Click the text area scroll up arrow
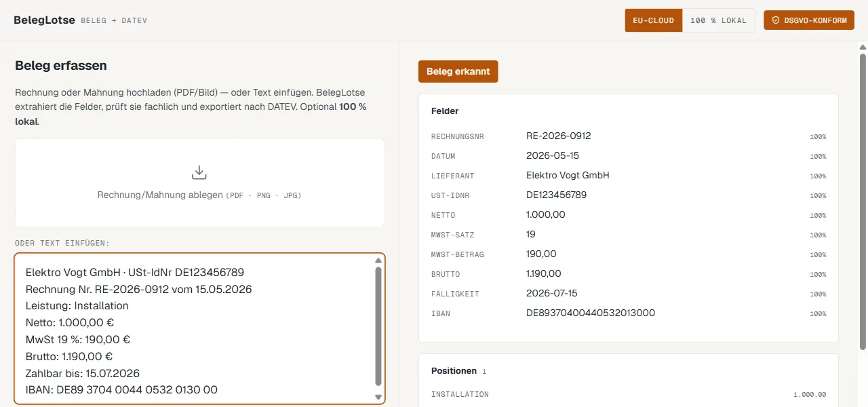 click(378, 260)
